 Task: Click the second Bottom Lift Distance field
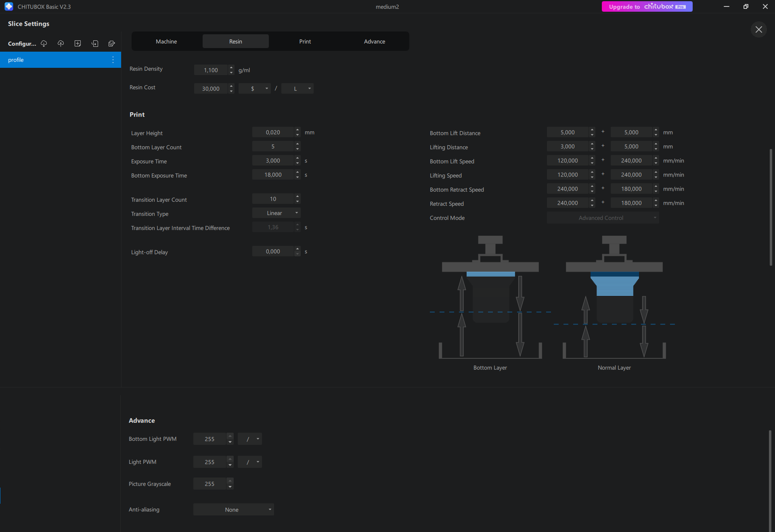[x=632, y=132]
